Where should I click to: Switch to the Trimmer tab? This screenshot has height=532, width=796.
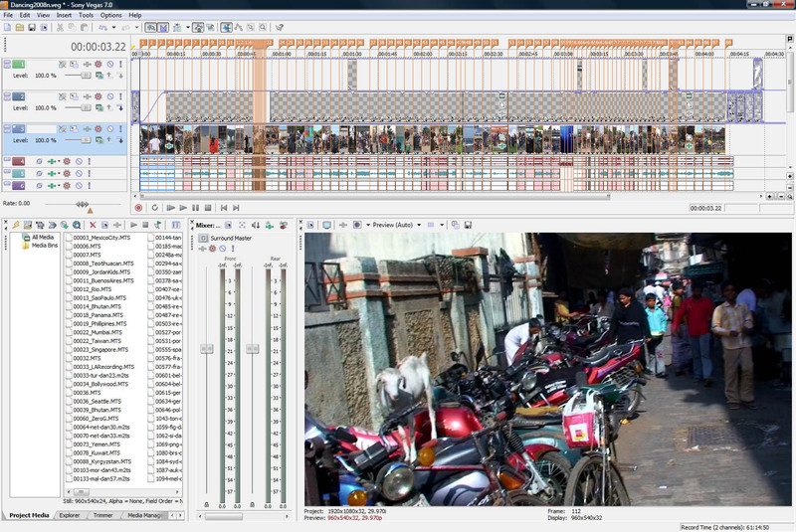[102, 515]
